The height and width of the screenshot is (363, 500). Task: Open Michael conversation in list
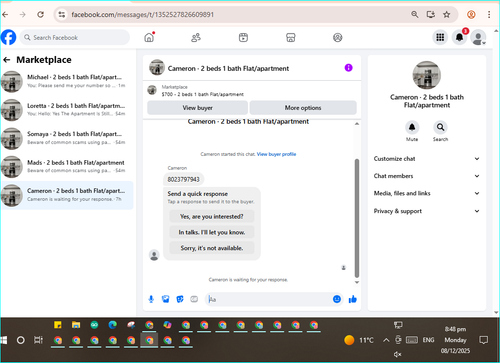pyautogui.click(x=67, y=81)
